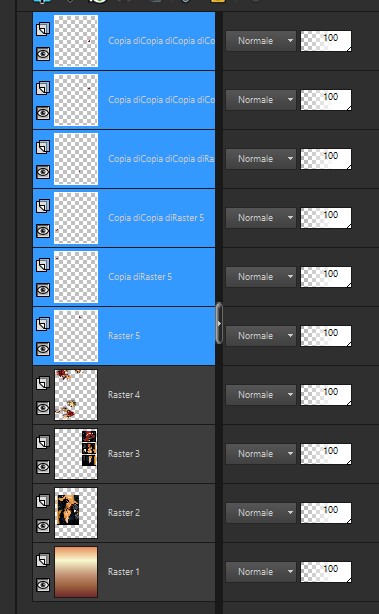Hide the Raster 5 layer

click(43, 349)
